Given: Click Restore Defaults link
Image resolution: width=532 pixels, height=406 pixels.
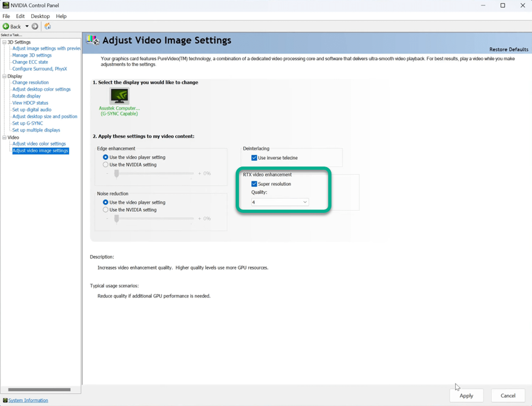Looking at the screenshot, I should click(x=509, y=49).
